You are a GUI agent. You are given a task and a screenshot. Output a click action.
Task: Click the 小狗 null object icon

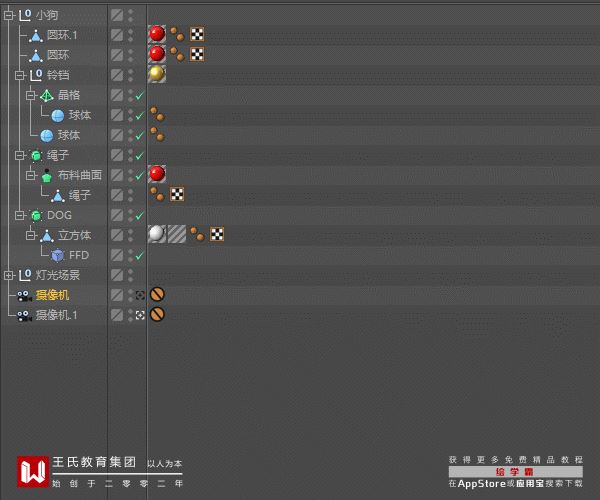[25, 15]
